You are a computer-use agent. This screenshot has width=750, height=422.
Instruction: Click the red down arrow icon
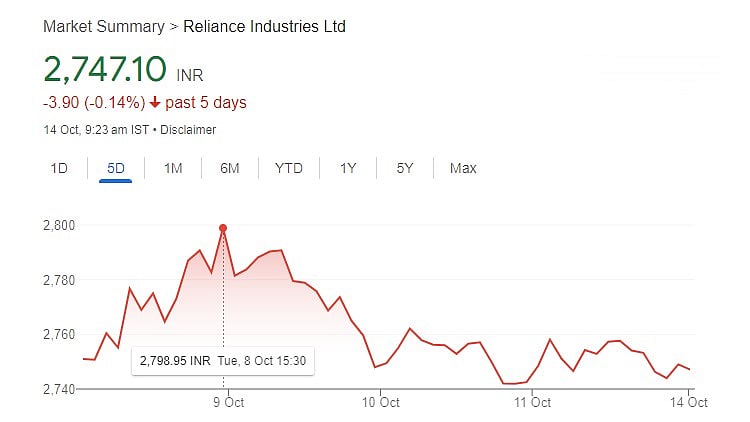pos(155,103)
